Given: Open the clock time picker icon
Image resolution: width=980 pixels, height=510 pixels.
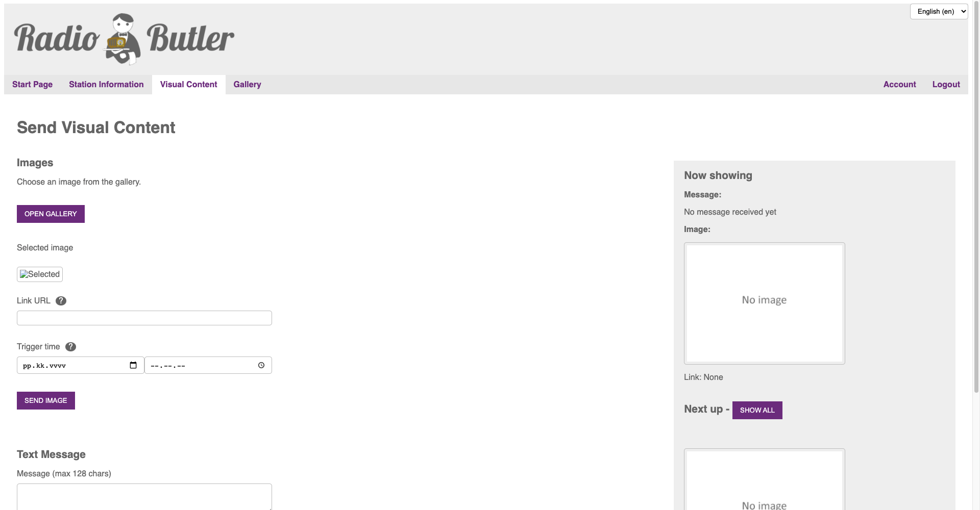Looking at the screenshot, I should click(x=261, y=365).
